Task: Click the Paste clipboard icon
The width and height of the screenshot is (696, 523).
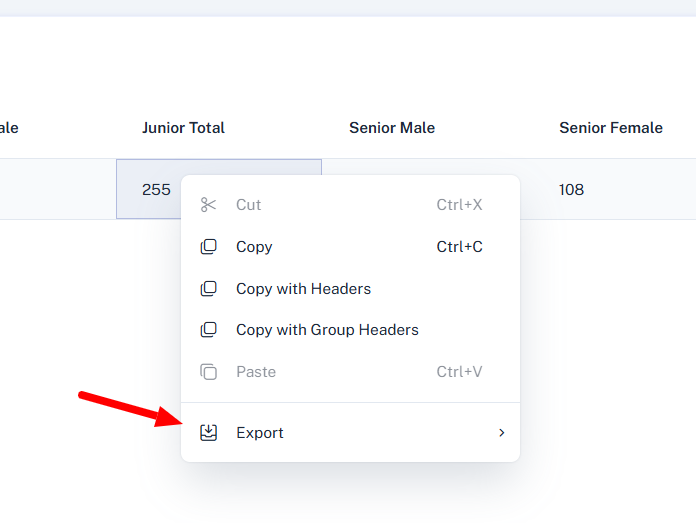Action: (x=208, y=372)
